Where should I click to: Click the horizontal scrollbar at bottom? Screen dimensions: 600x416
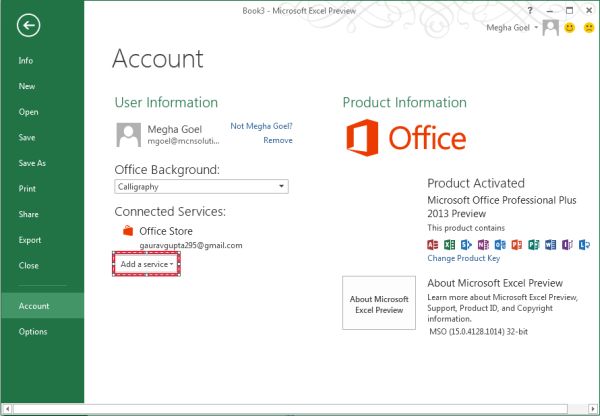coord(300,409)
